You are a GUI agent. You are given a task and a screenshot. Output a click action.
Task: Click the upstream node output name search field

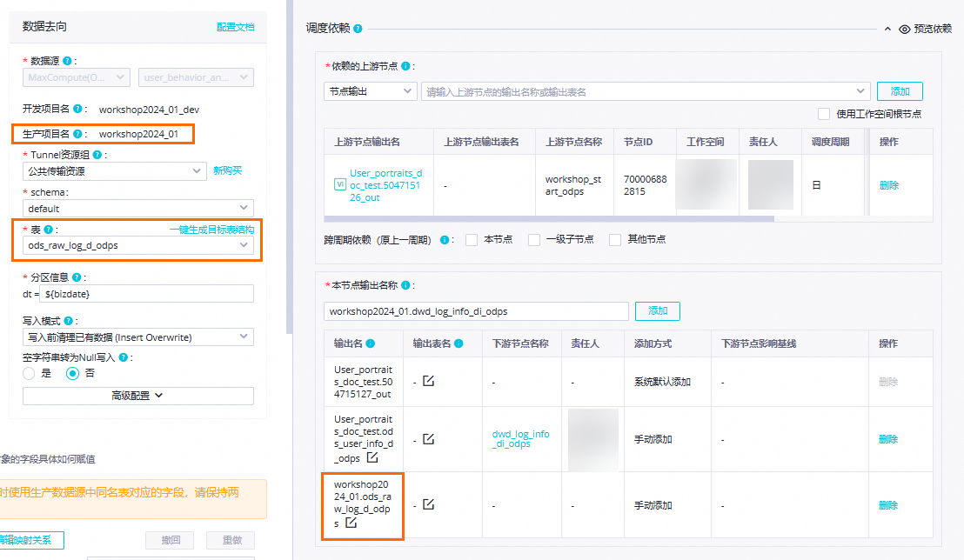coord(646,91)
